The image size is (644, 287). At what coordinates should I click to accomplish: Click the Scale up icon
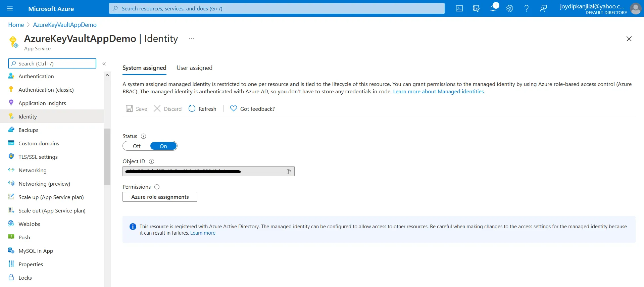coord(11,197)
